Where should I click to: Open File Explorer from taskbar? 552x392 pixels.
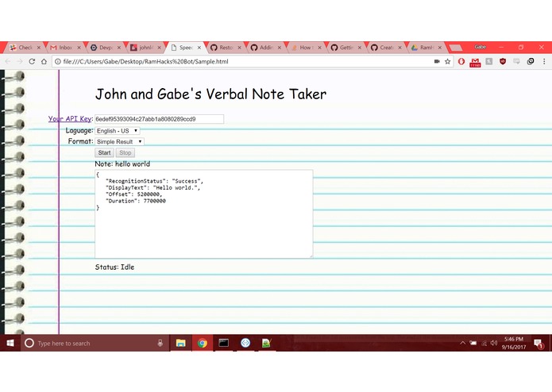click(x=180, y=343)
